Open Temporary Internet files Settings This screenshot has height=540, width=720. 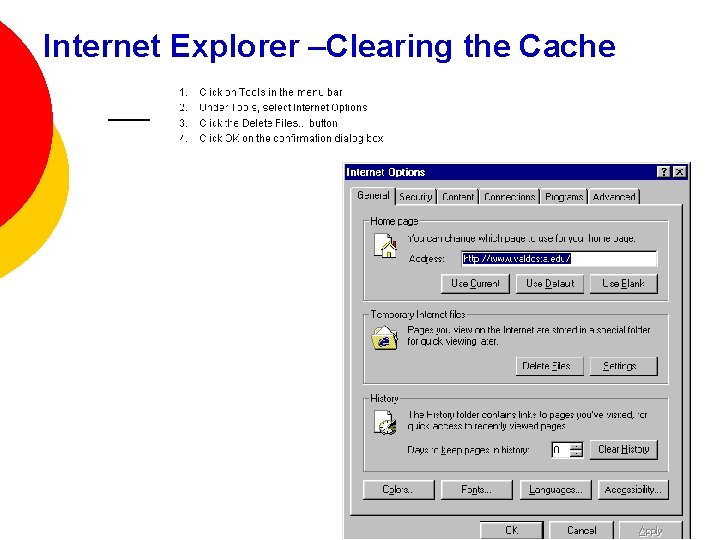(624, 366)
